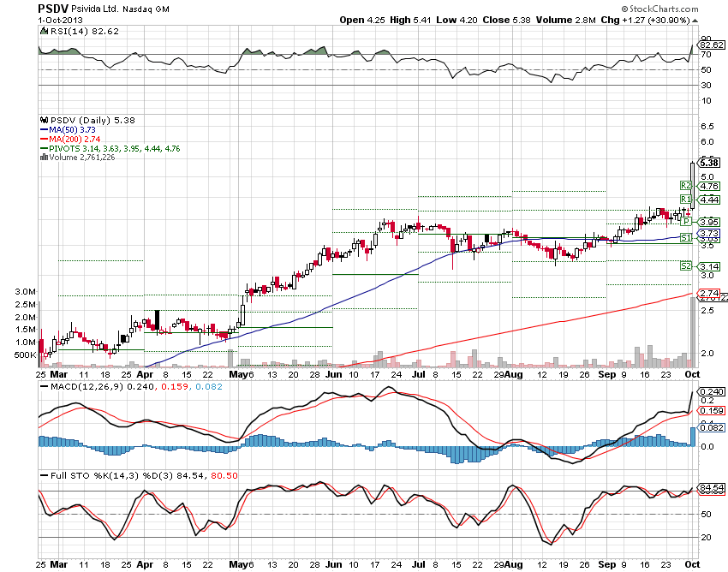This screenshot has width=728, height=572.
Task: Click the blue MA(50) legend line
Action: pos(44,130)
